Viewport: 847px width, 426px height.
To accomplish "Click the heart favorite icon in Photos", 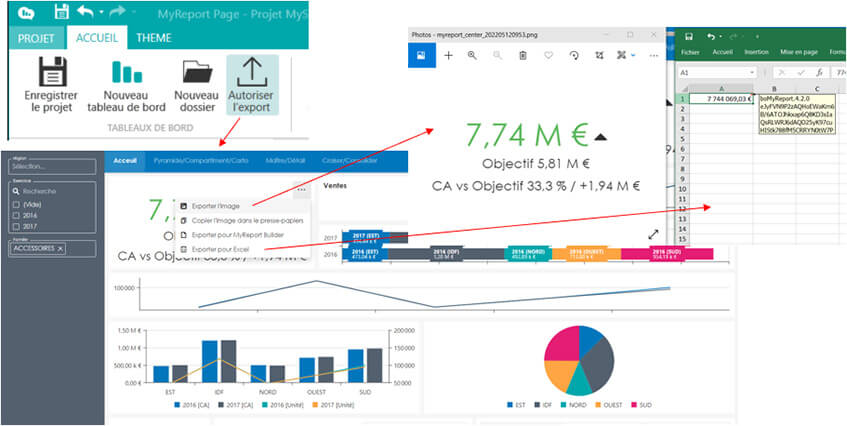I will (548, 55).
